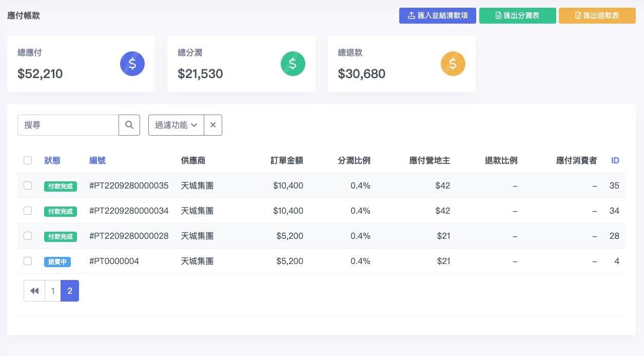Check the row for #PT2209280000035

click(28, 185)
